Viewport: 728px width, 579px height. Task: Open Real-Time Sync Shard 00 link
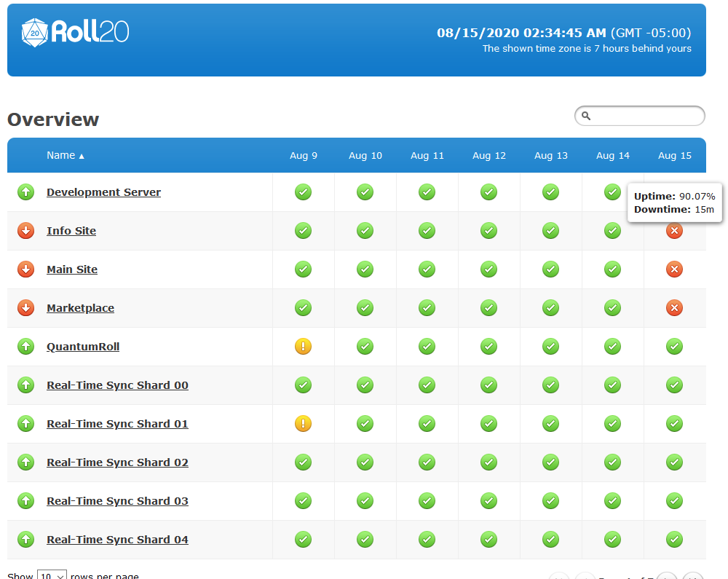(117, 385)
